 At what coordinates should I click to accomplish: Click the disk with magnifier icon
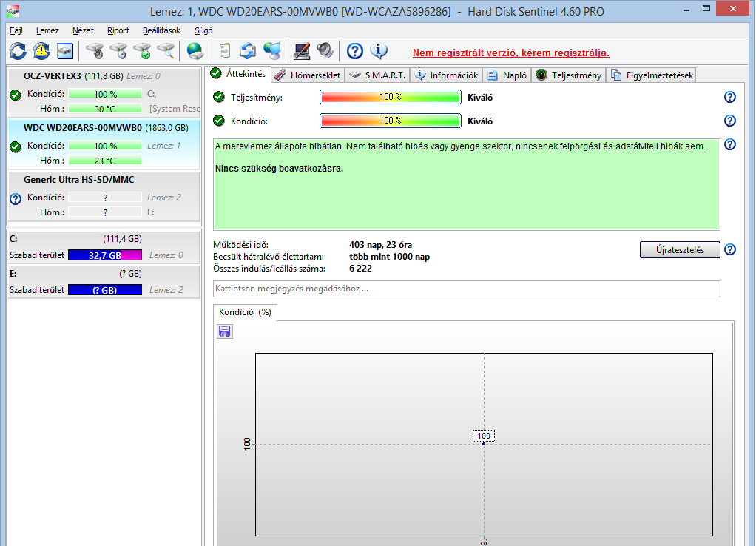tap(166, 50)
